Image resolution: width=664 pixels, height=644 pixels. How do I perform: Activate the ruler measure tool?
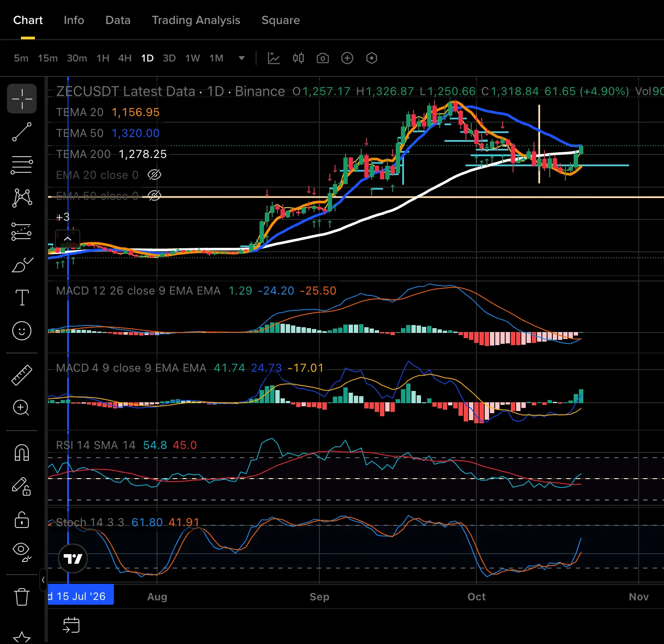tap(22, 375)
